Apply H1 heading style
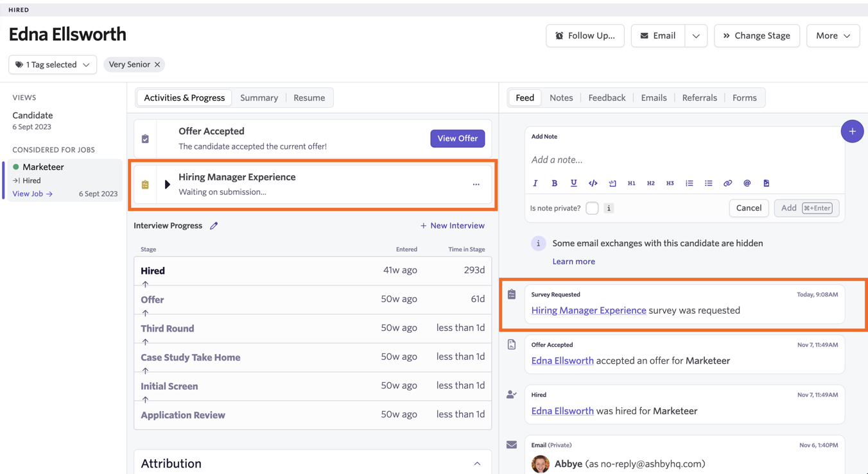868x474 pixels. (x=632, y=183)
